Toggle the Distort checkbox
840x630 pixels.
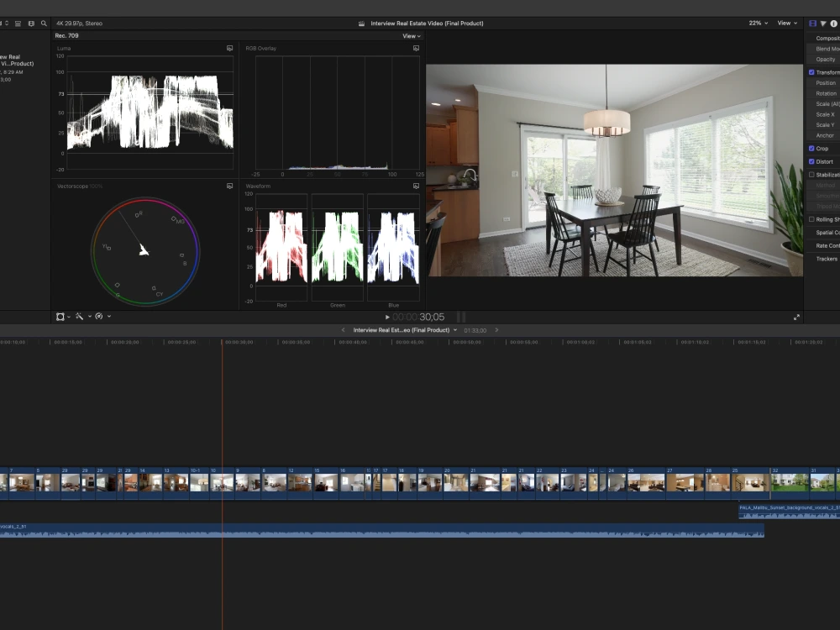(x=811, y=161)
